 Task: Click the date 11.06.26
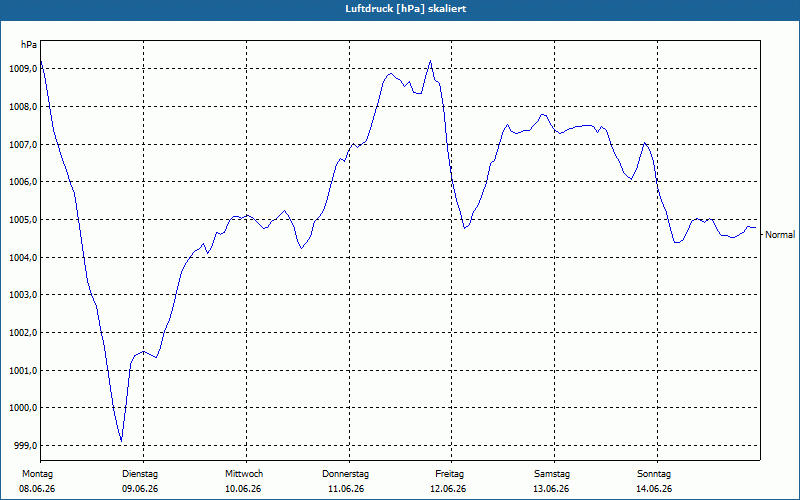click(x=346, y=489)
